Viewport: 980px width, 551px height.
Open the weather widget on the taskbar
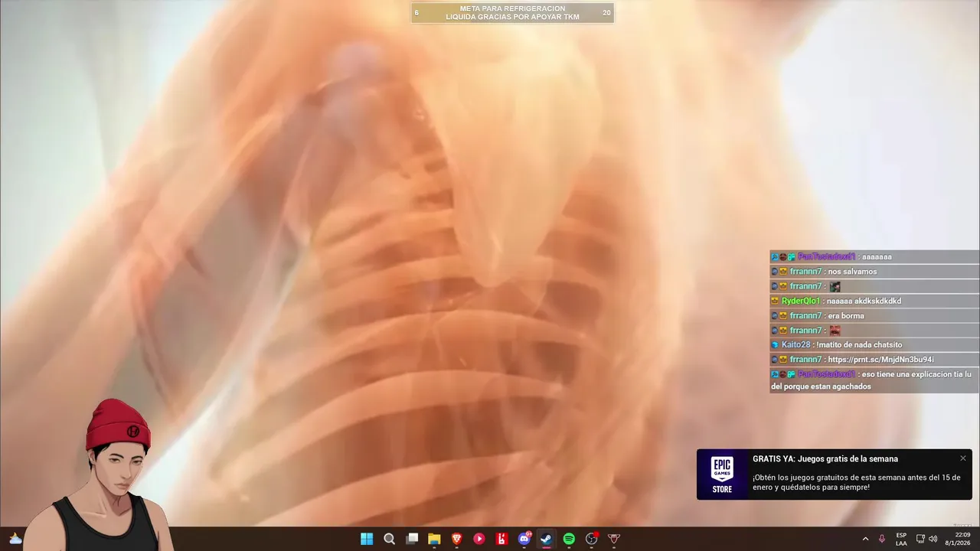pyautogui.click(x=15, y=539)
